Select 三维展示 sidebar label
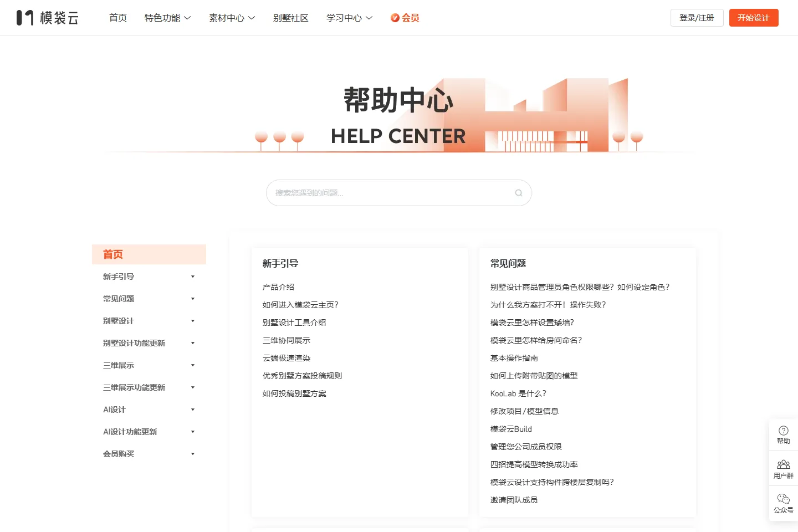798x532 pixels. [x=119, y=365]
